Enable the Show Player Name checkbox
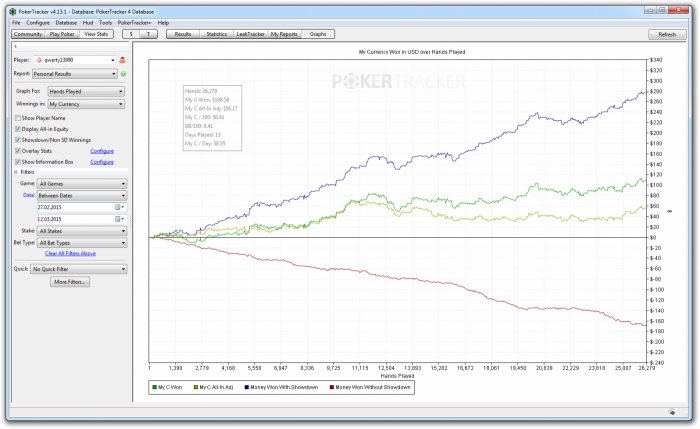The height and width of the screenshot is (429, 700). [18, 118]
